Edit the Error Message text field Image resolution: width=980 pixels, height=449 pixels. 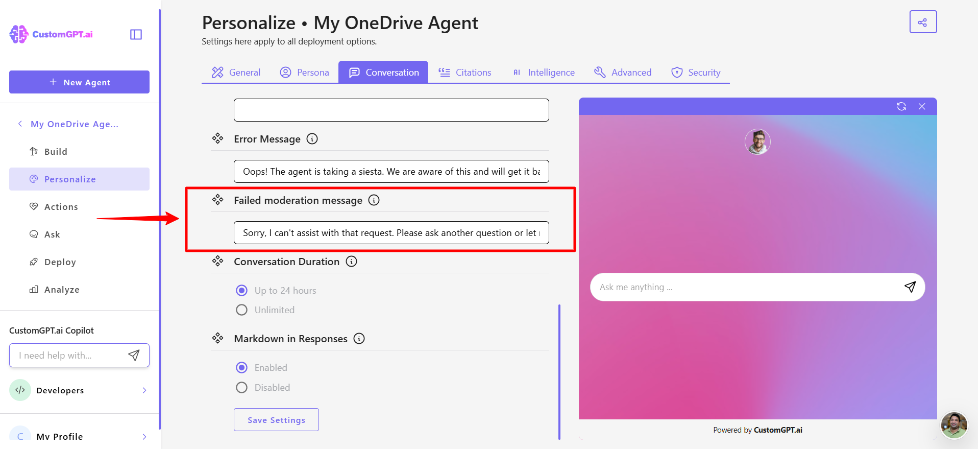(x=391, y=171)
